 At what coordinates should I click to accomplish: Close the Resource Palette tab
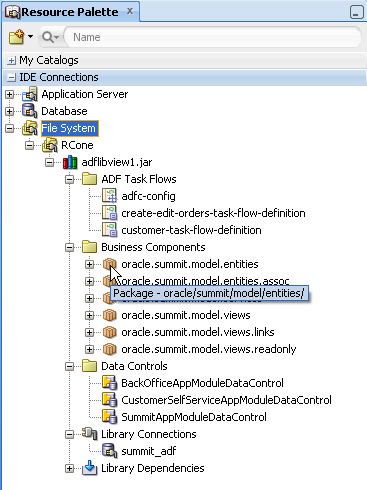(x=130, y=11)
